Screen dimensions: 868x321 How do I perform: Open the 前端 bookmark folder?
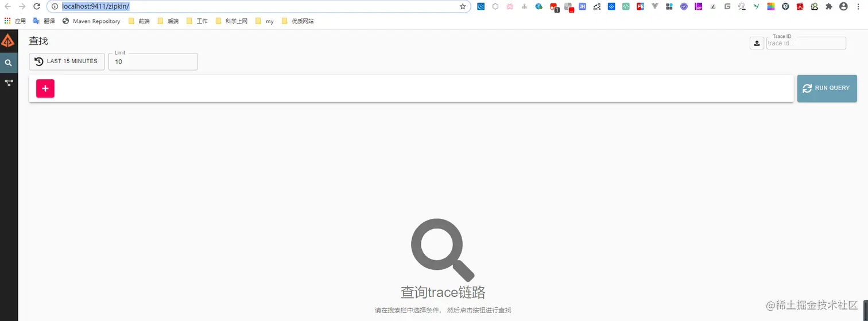tap(138, 21)
